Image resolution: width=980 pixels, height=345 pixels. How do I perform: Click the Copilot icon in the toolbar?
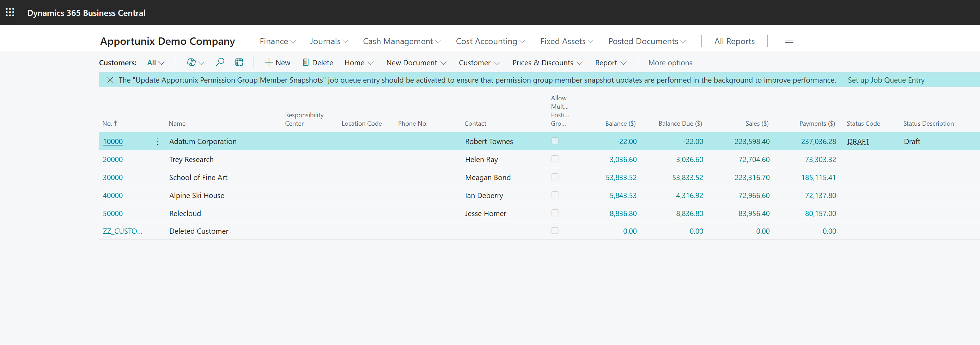click(191, 63)
